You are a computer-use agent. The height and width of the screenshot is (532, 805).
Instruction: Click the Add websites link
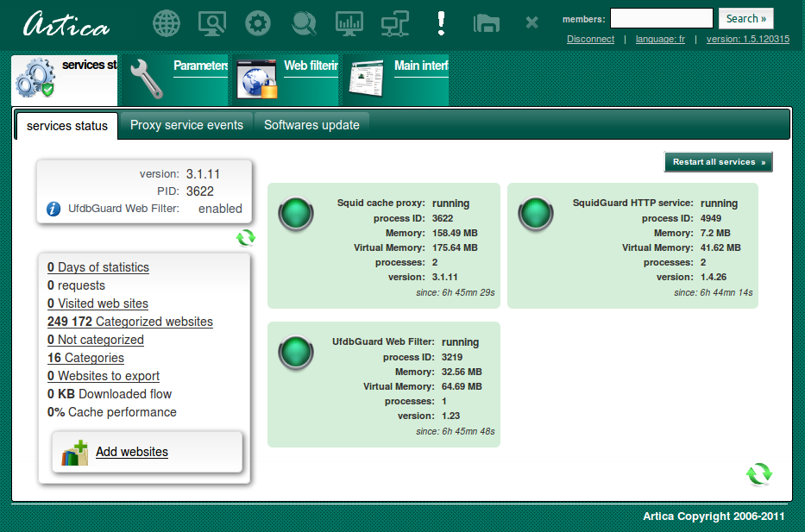pyautogui.click(x=132, y=452)
